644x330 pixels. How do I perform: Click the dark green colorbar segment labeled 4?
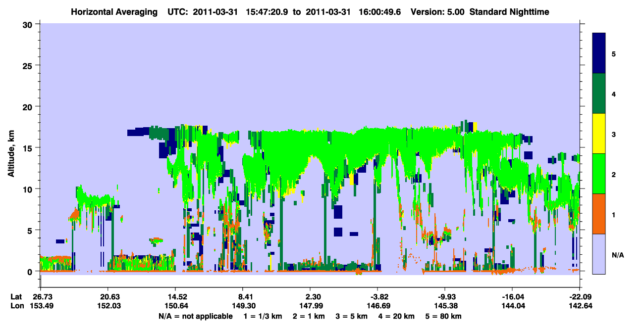pos(599,94)
